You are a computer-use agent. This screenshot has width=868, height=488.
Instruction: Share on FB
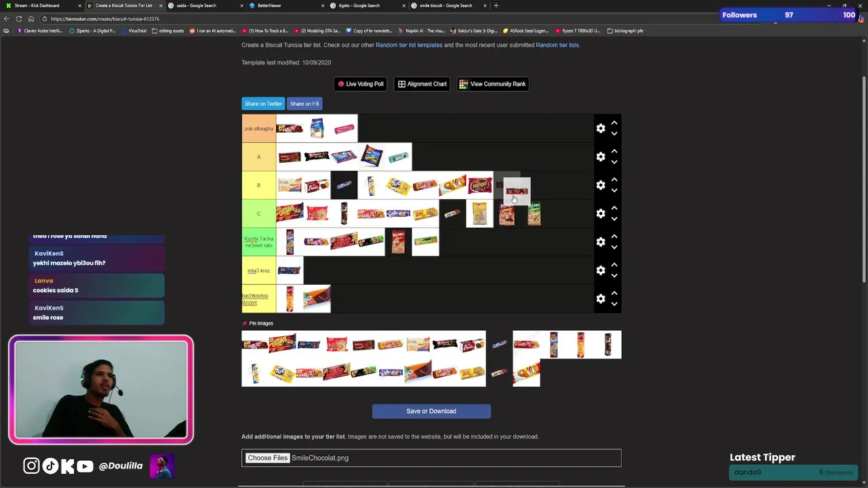pyautogui.click(x=304, y=104)
